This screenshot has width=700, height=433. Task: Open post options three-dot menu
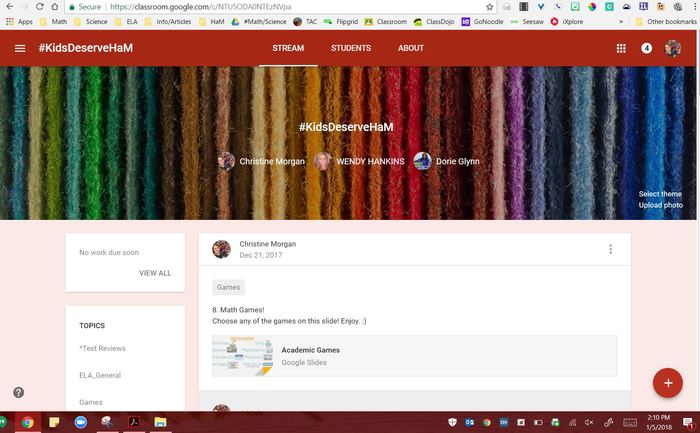coord(610,249)
